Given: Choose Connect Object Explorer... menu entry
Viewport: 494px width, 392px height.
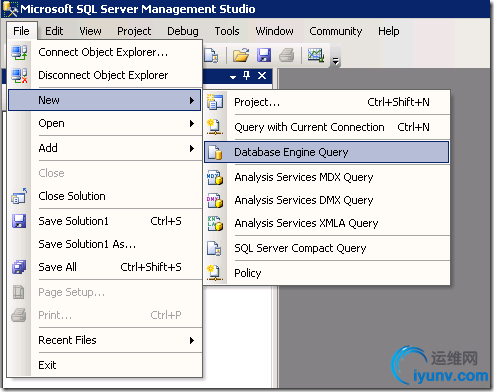Looking at the screenshot, I should 105,52.
